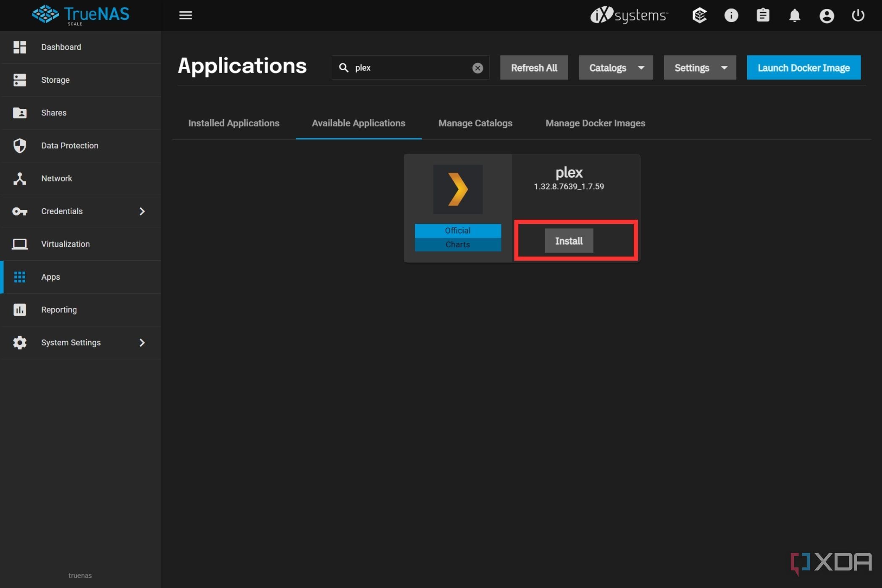
Task: Click the Credentials key icon
Action: coord(19,211)
